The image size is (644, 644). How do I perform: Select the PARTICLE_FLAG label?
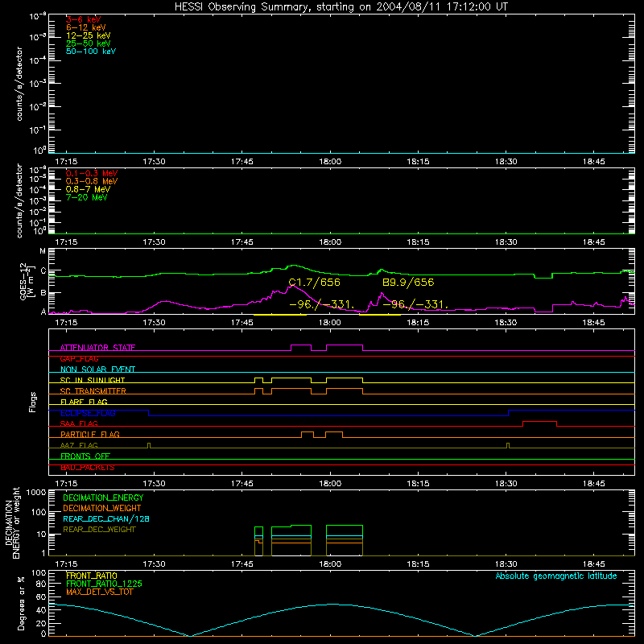click(90, 435)
